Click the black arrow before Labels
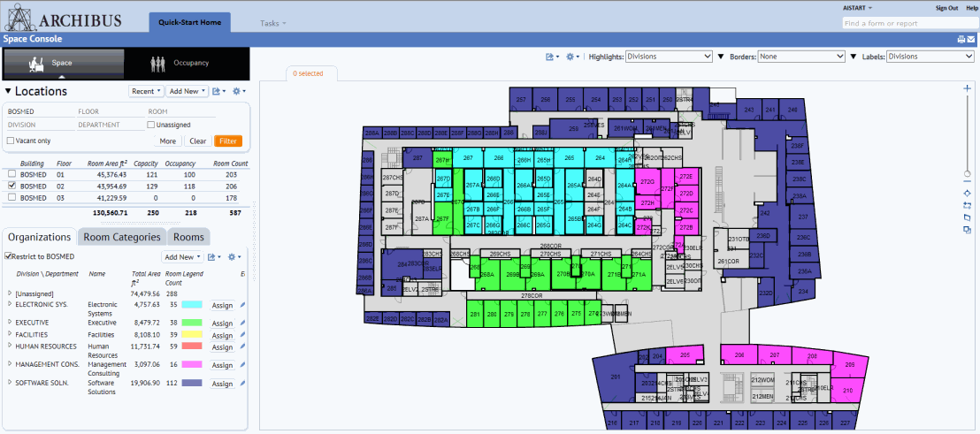The height and width of the screenshot is (434, 980). click(854, 57)
